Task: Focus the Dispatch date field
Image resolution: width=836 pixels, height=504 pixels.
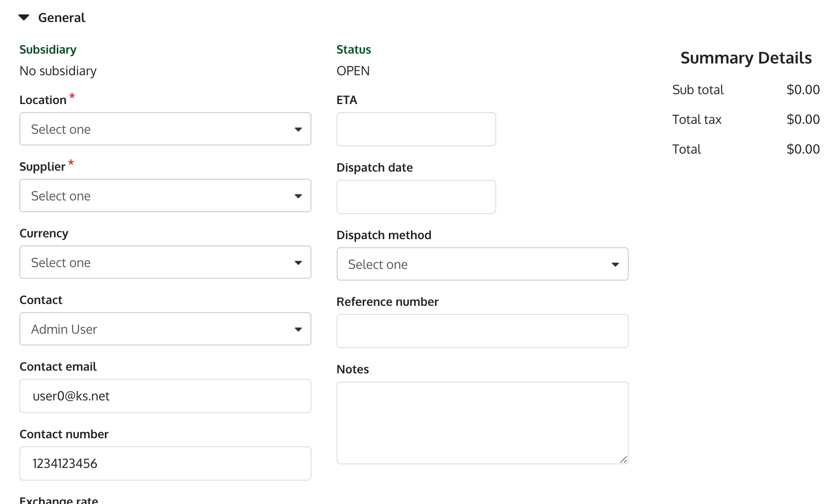Action: 416,197
